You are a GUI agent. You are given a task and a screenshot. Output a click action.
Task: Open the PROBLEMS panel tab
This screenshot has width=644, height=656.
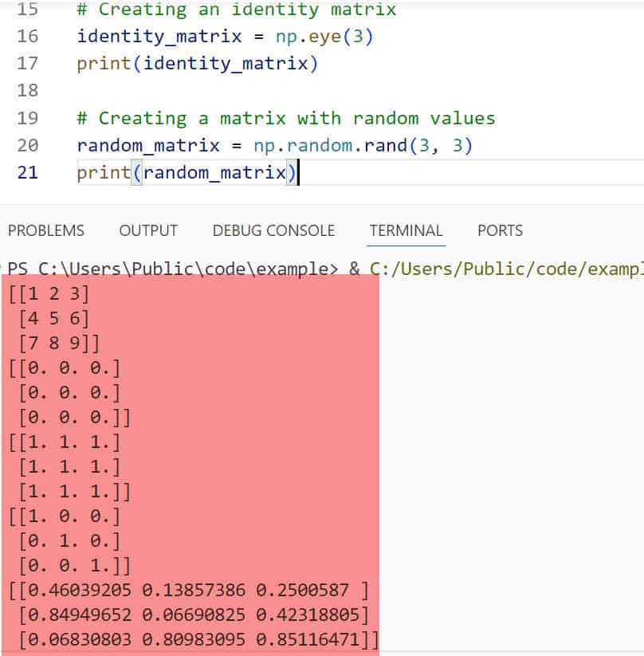pos(45,230)
